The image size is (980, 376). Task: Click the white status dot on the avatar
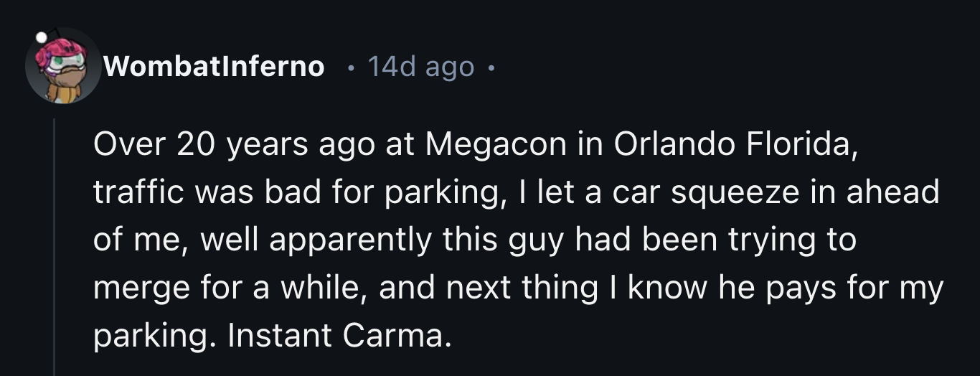(42, 36)
